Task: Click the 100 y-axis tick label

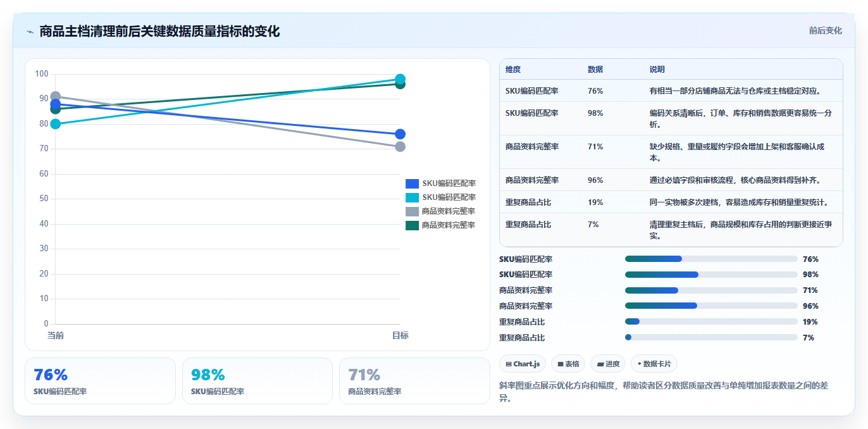Action: click(42, 74)
